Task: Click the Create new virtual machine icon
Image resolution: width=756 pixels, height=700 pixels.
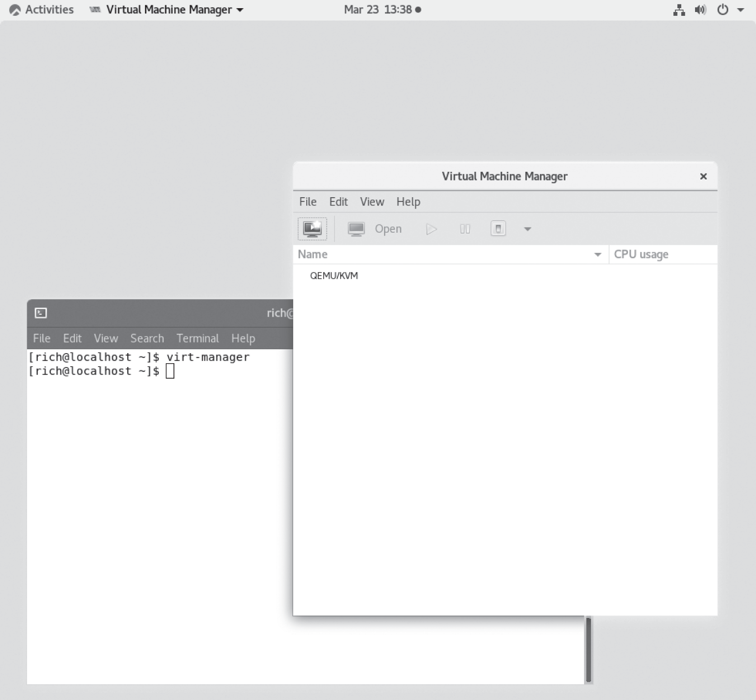Action: (312, 229)
